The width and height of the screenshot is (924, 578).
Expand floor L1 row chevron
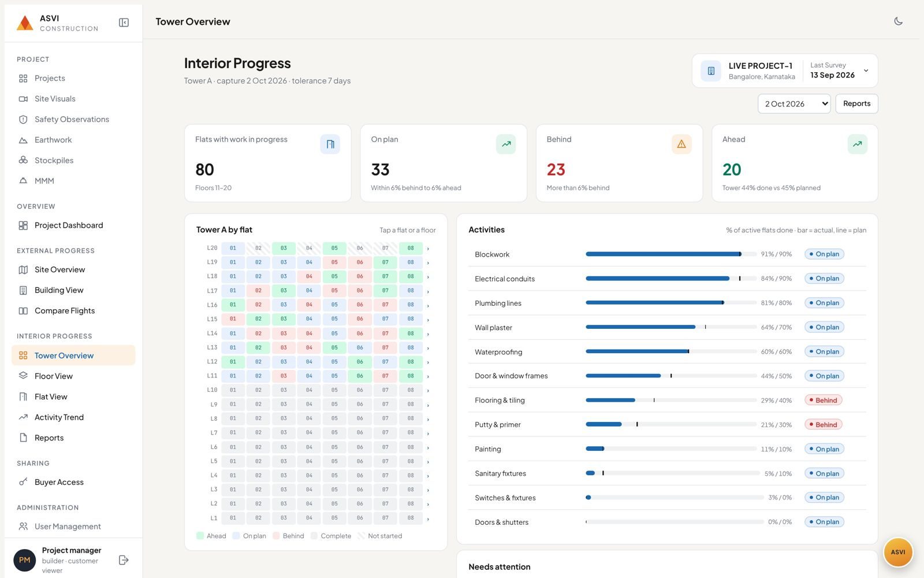click(428, 518)
